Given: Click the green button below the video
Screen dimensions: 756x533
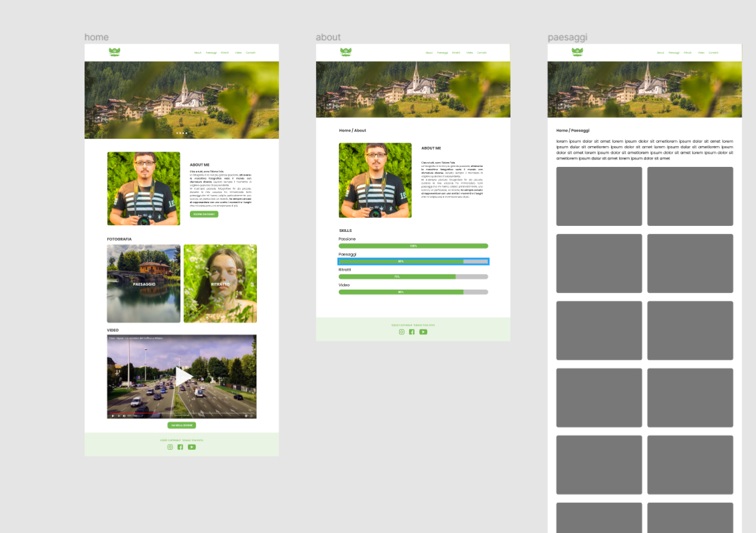Looking at the screenshot, I should 182,425.
